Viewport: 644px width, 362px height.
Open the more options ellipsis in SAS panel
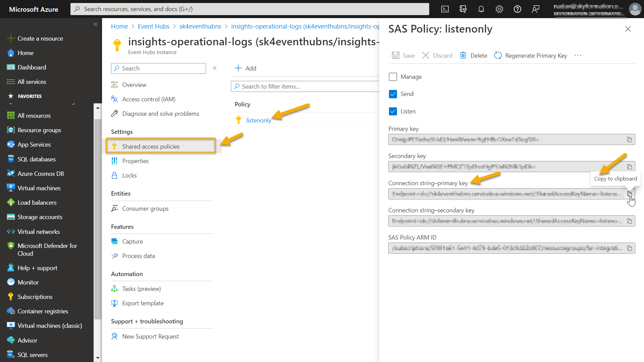578,55
